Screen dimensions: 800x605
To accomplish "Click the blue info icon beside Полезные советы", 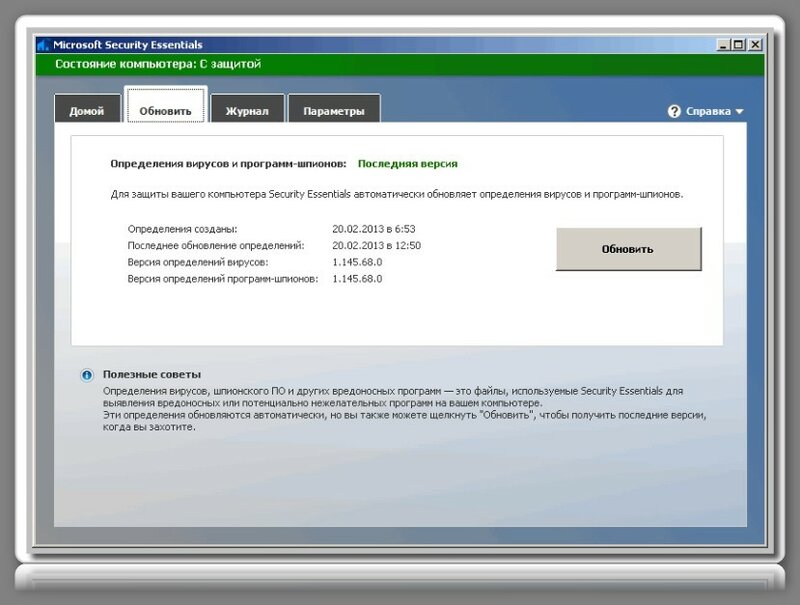I will click(87, 375).
